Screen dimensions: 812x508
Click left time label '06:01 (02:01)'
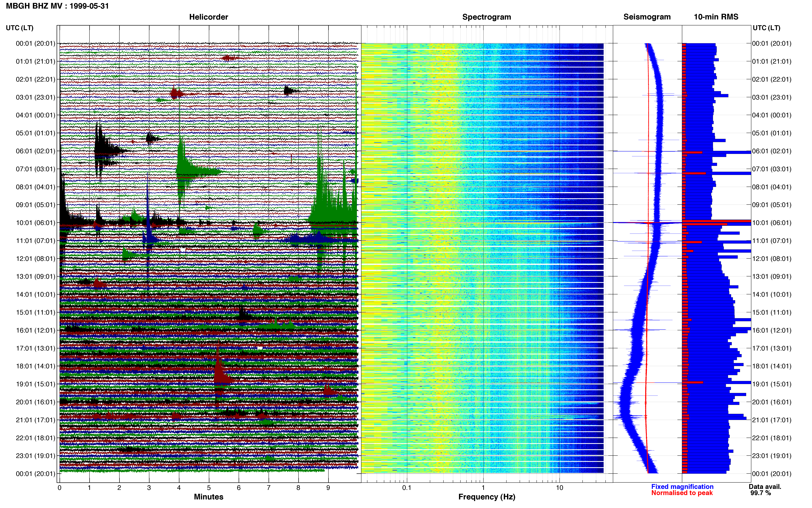(35, 151)
